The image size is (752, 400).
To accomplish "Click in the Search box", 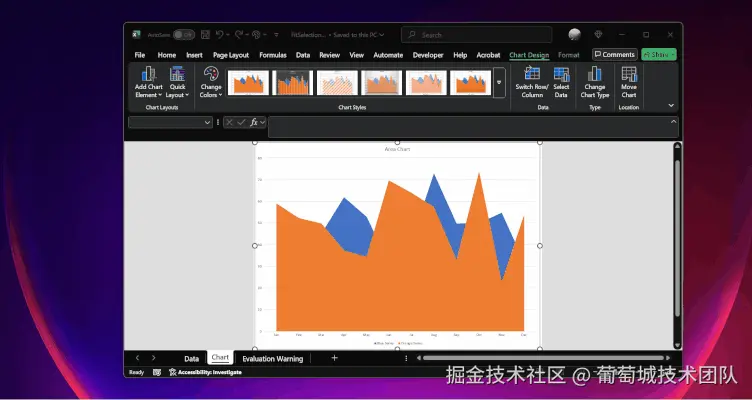I will click(477, 35).
